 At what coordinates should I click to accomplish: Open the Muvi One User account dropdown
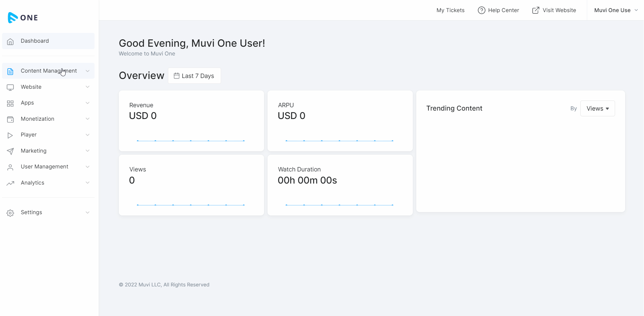pyautogui.click(x=615, y=10)
